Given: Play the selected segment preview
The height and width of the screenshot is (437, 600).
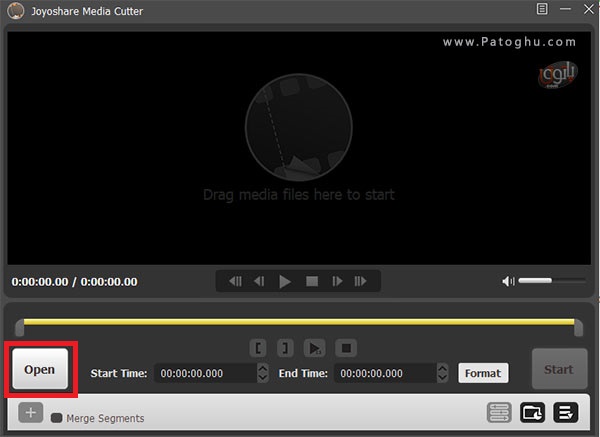Looking at the screenshot, I should tap(315, 348).
